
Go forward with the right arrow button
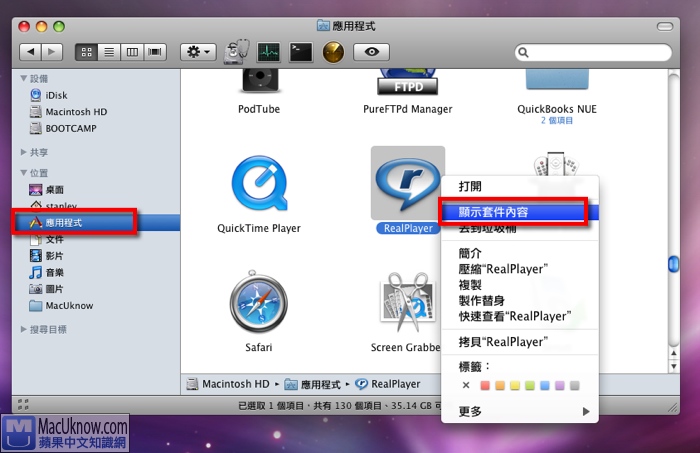tap(52, 52)
